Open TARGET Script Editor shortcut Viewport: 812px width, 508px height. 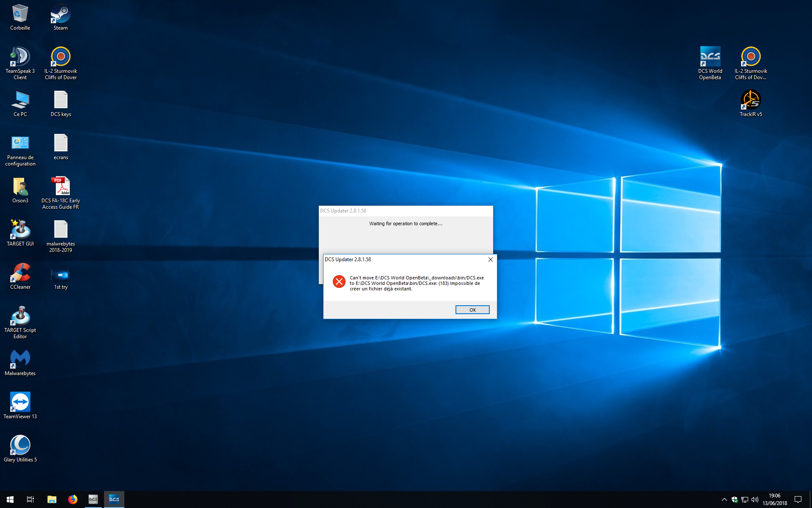tap(20, 323)
